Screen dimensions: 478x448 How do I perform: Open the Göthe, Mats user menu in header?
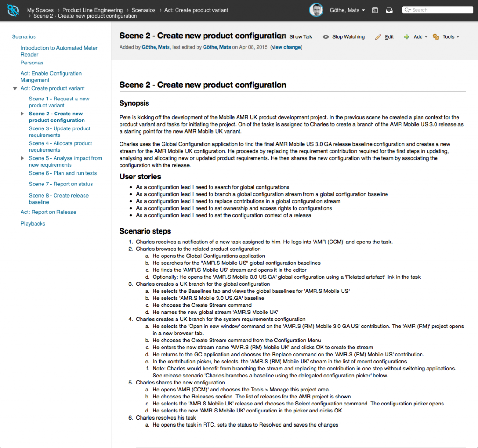pos(347,10)
